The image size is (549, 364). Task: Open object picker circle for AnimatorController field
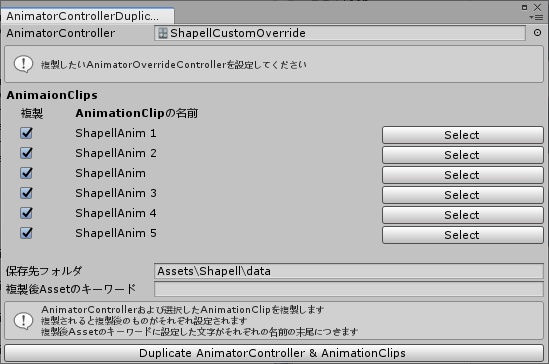click(537, 33)
